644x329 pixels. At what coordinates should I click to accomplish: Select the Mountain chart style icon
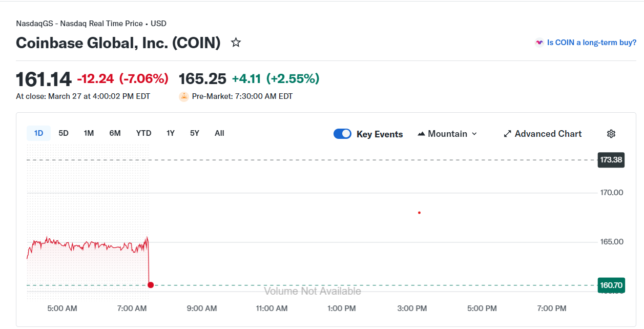point(421,133)
